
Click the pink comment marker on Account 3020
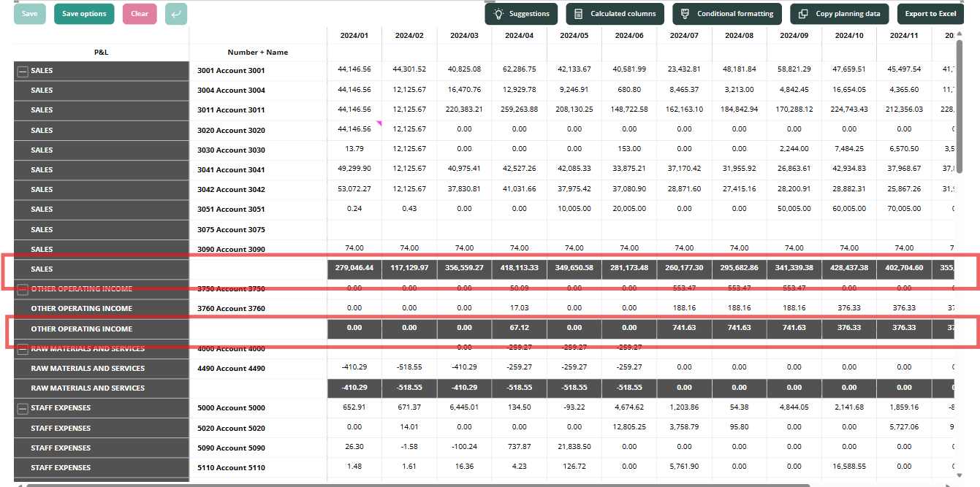(379, 123)
